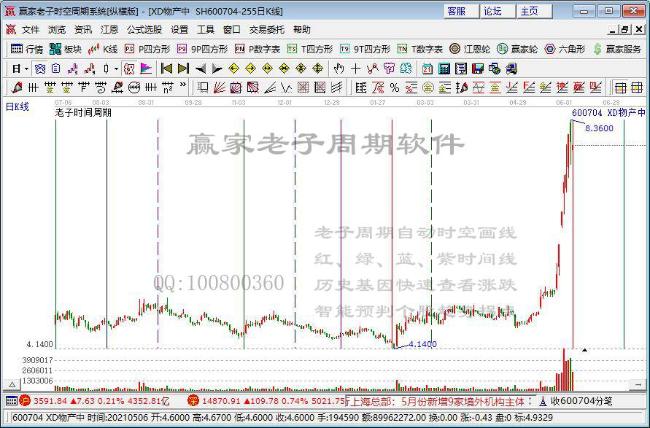650x428 pixels.
Task: Click the minus button at bottom-right of chart
Action: tap(638, 385)
